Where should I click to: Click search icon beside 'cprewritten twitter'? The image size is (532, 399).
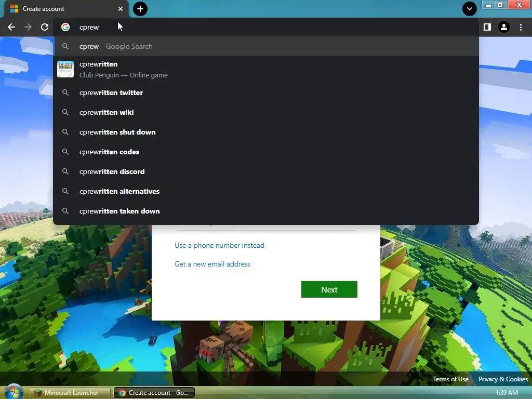(65, 92)
